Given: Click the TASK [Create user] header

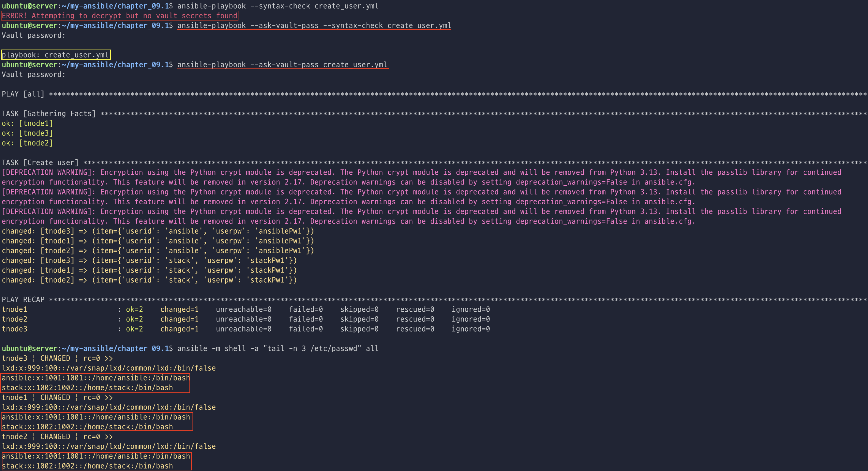Looking at the screenshot, I should (40, 163).
